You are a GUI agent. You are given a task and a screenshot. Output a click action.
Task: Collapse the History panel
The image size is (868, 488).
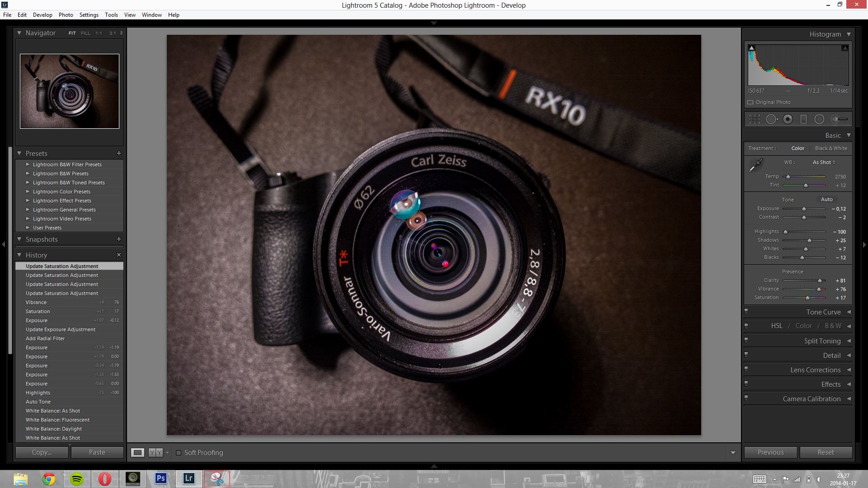tap(19, 255)
